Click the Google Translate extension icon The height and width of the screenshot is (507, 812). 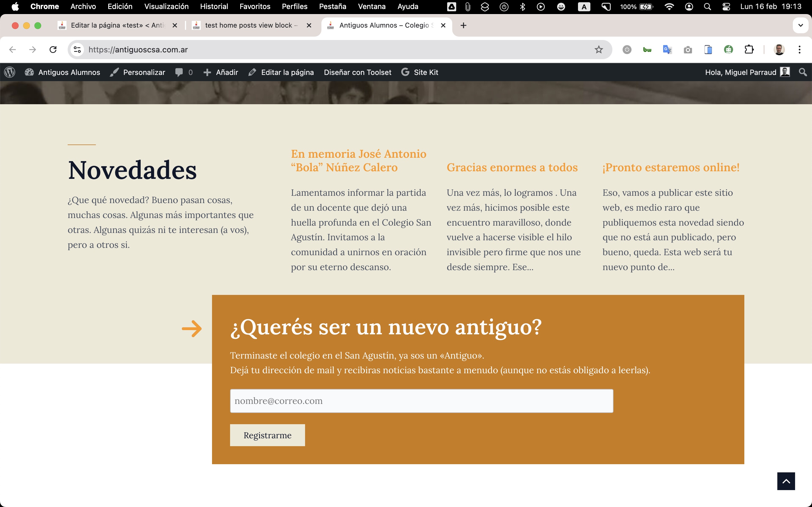click(667, 50)
